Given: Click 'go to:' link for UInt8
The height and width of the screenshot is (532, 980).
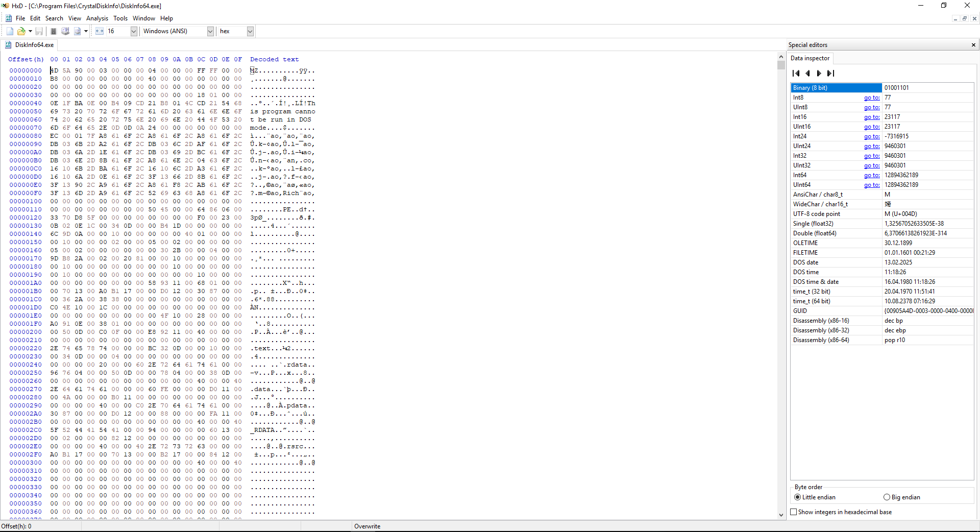Looking at the screenshot, I should pyautogui.click(x=872, y=107).
